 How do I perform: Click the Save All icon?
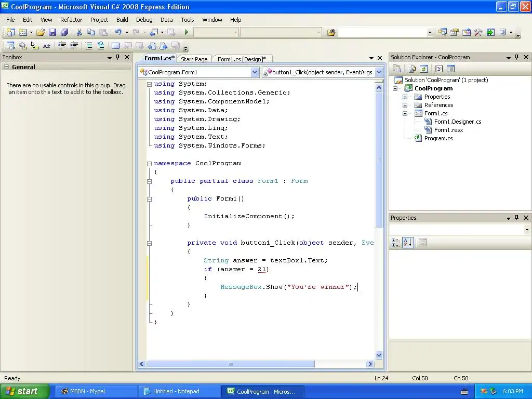[64, 32]
